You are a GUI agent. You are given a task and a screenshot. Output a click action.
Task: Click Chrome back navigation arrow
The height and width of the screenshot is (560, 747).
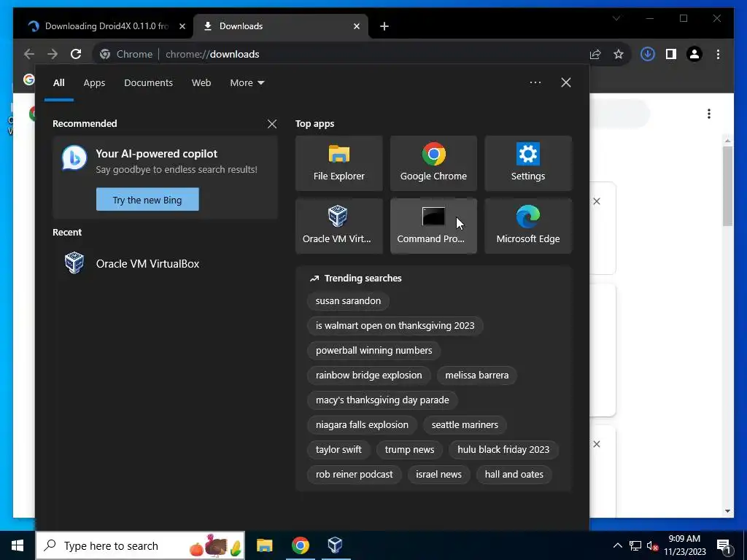pos(29,54)
